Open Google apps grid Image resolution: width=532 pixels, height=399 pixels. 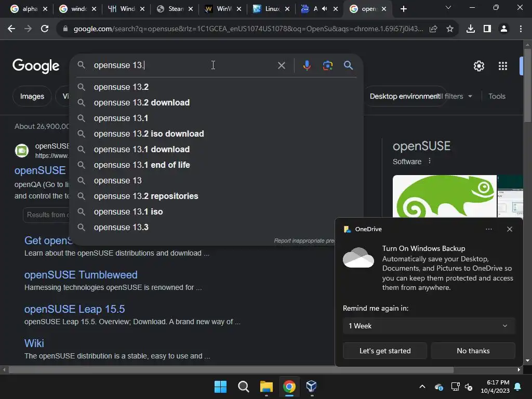tap(503, 66)
